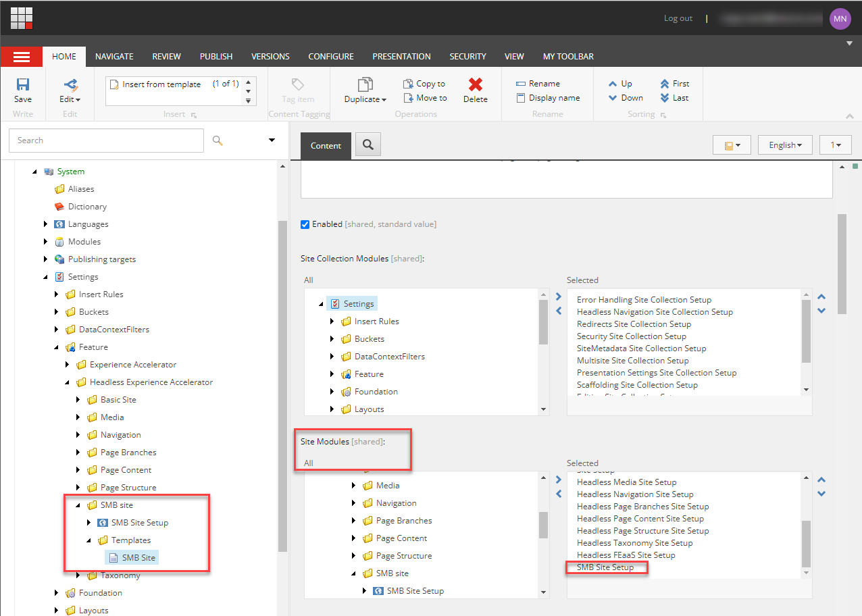Screen dimensions: 862x616
Task: Select Settings in Site Collection Modules tree
Action: click(352, 304)
